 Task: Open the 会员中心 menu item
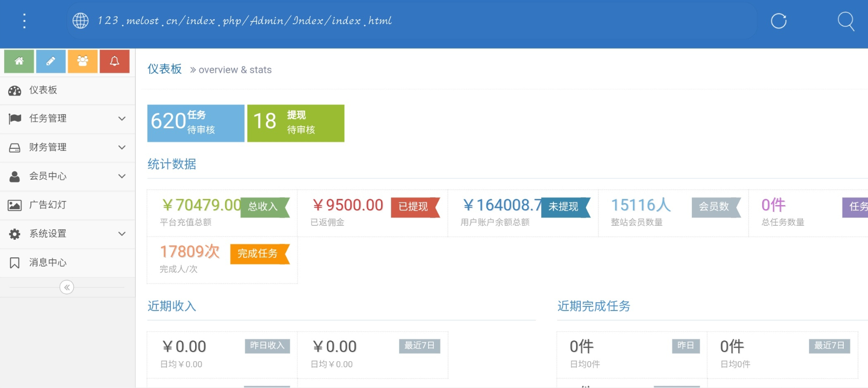(x=68, y=176)
